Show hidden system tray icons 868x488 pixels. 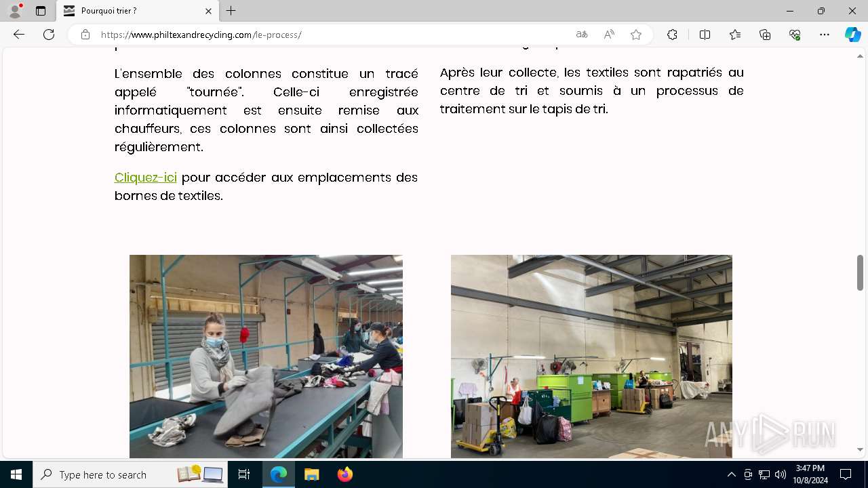point(731,474)
